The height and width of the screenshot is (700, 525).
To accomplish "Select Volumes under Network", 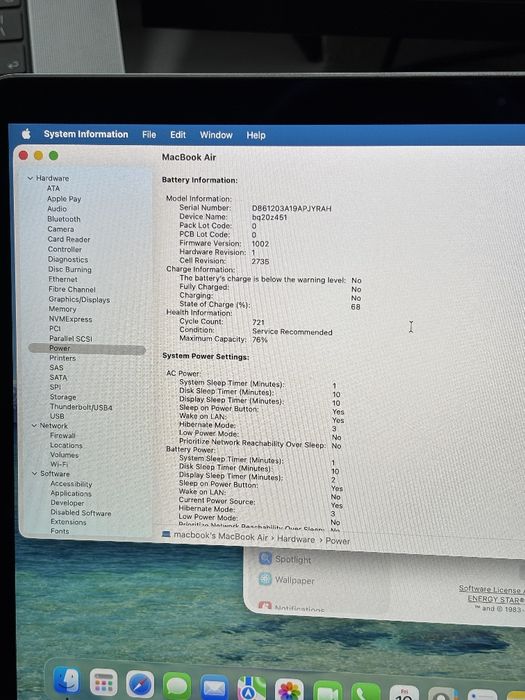I will [64, 455].
